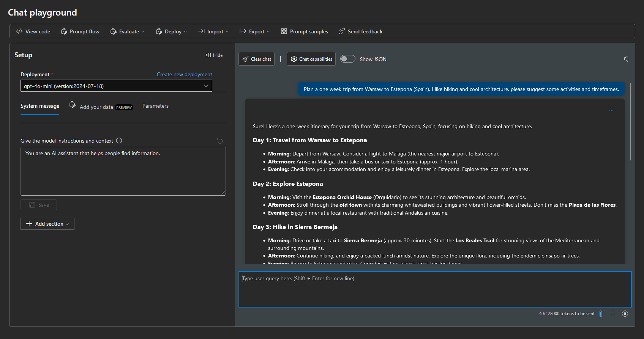
Task: Click into the user query input box
Action: click(x=435, y=289)
